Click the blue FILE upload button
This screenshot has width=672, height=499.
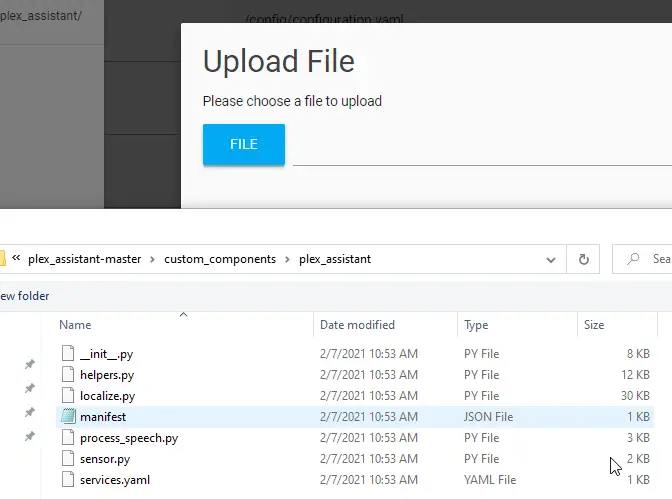click(243, 144)
